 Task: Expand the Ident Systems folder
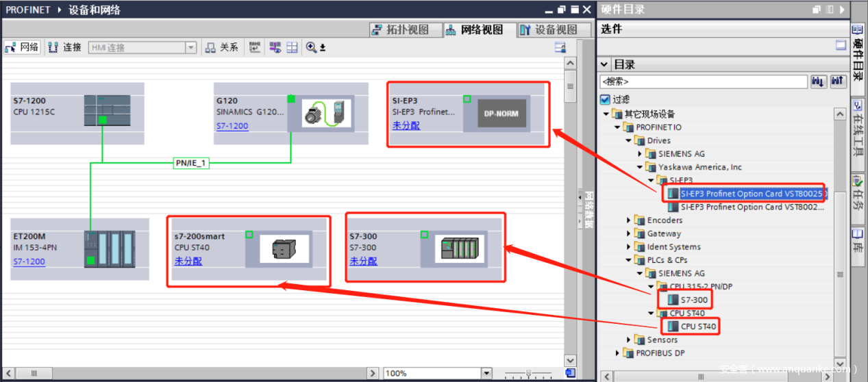coord(629,247)
